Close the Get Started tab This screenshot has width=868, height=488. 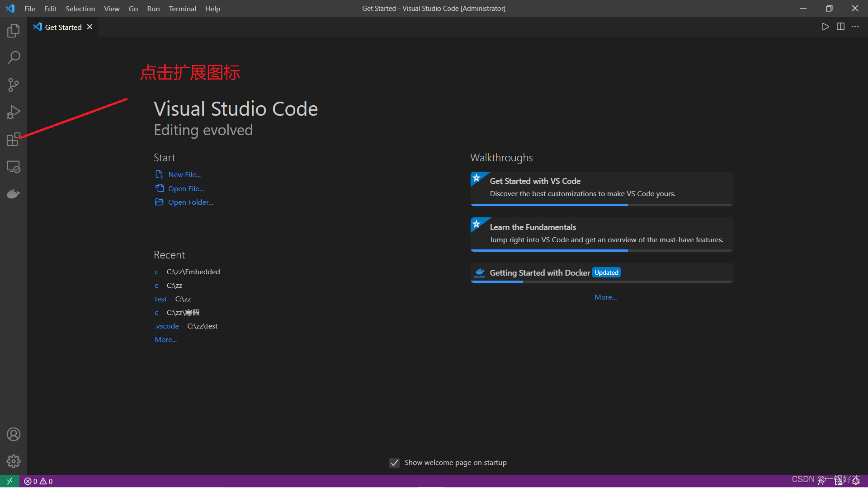(90, 27)
